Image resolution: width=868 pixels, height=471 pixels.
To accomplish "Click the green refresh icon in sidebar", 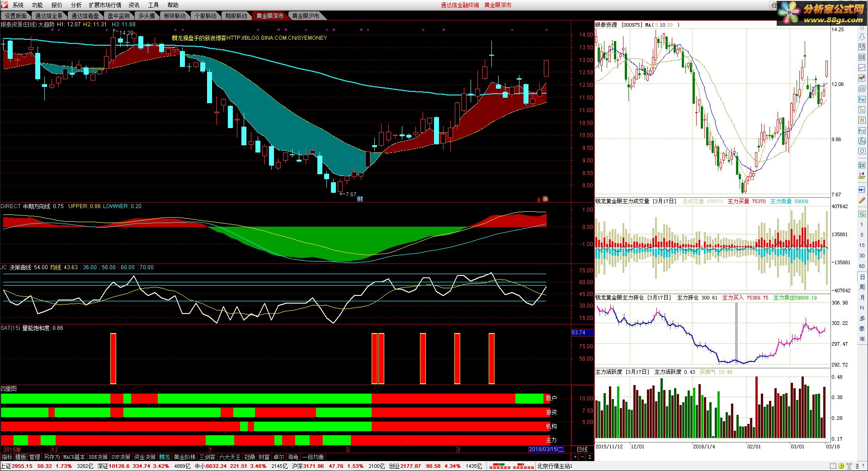I will [x=862, y=214].
